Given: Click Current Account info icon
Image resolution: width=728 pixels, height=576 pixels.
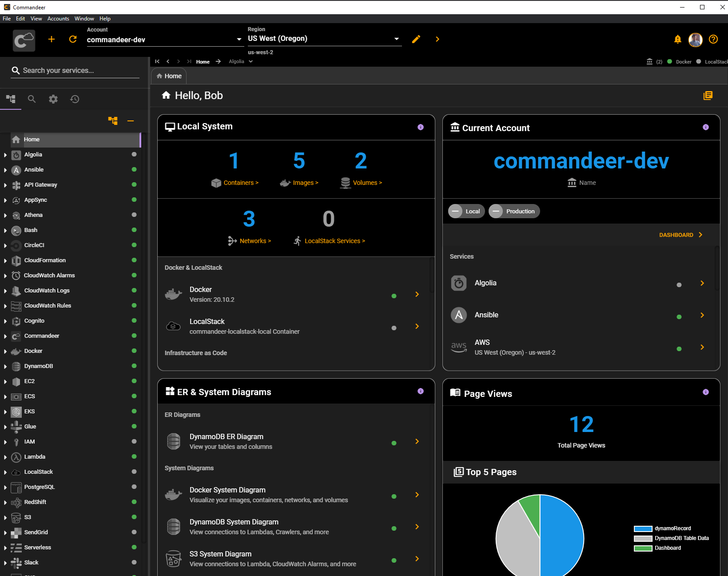Looking at the screenshot, I should 706,127.
